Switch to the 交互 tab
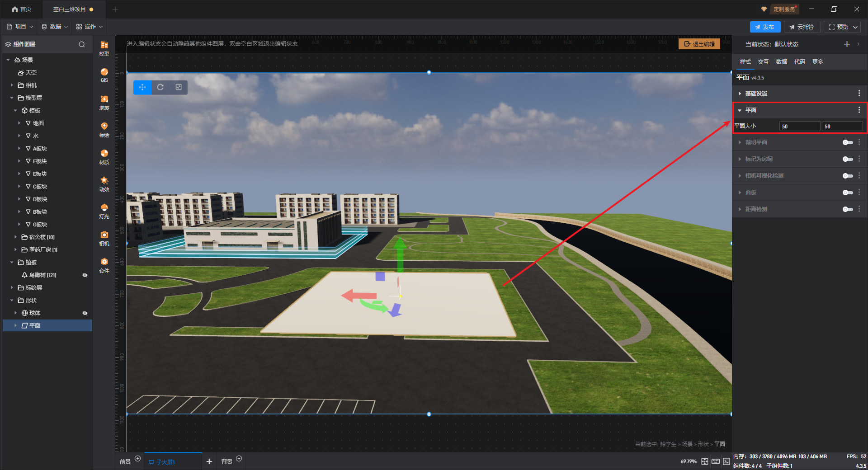 tap(763, 62)
